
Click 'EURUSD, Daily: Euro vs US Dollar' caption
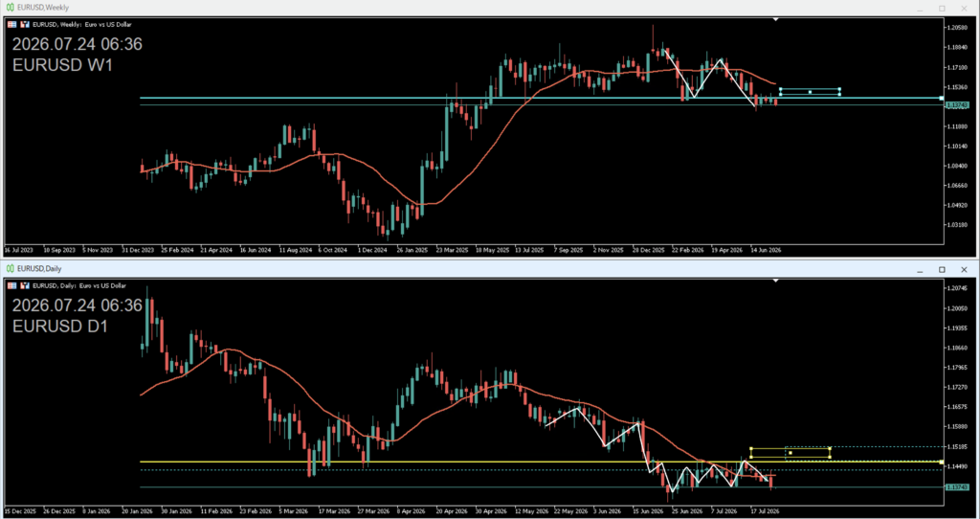point(79,285)
